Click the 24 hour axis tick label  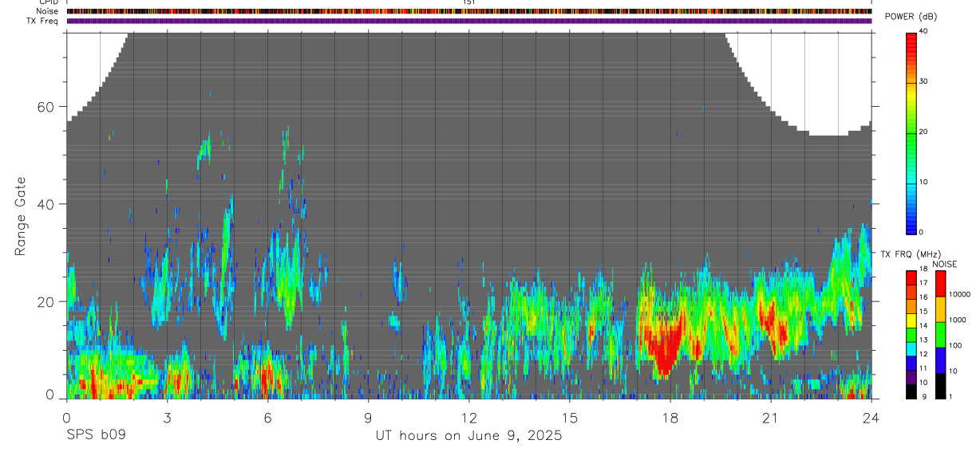pyautogui.click(x=871, y=419)
